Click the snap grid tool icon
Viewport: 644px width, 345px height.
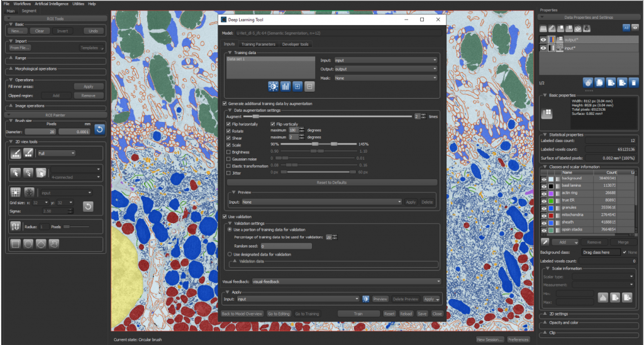[16, 192]
